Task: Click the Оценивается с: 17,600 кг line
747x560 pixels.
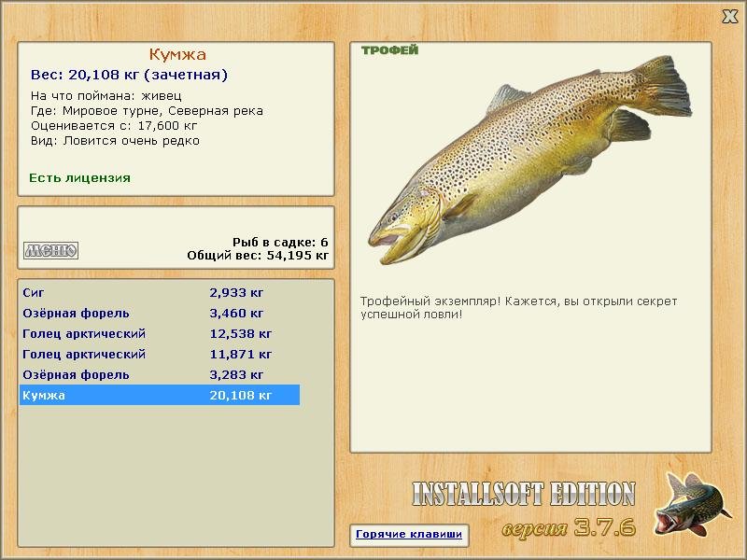Action: pos(114,126)
